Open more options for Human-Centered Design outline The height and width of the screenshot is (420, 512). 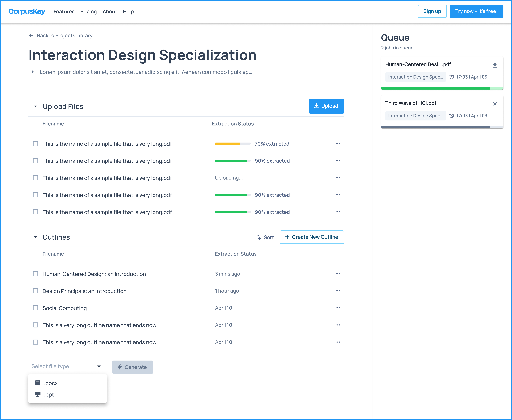click(x=338, y=274)
